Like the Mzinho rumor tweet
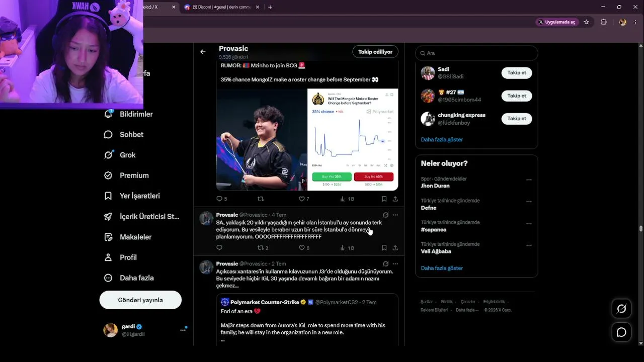 click(x=304, y=199)
